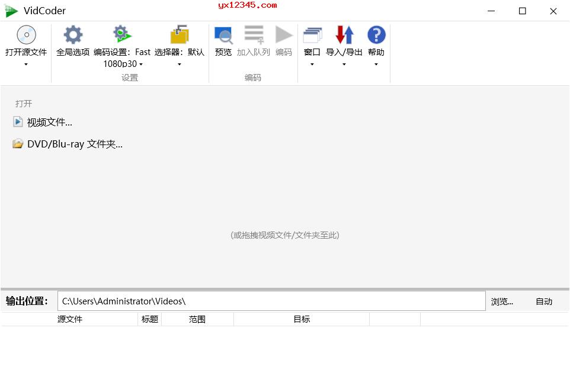Maximize the VidCoder window
Viewport: 570px width, 392px height.
523,11
